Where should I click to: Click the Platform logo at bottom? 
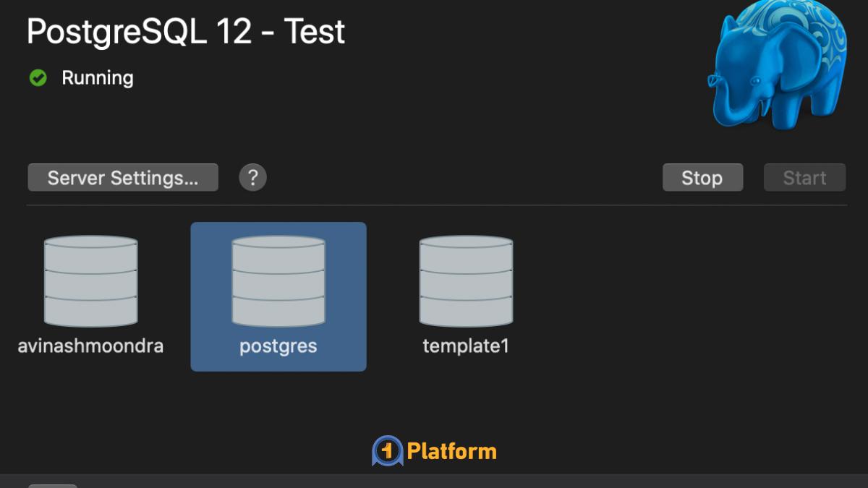[x=386, y=450]
